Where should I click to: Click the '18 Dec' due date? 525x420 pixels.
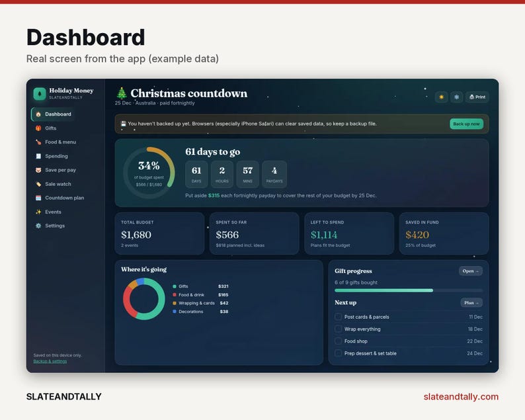pyautogui.click(x=475, y=329)
